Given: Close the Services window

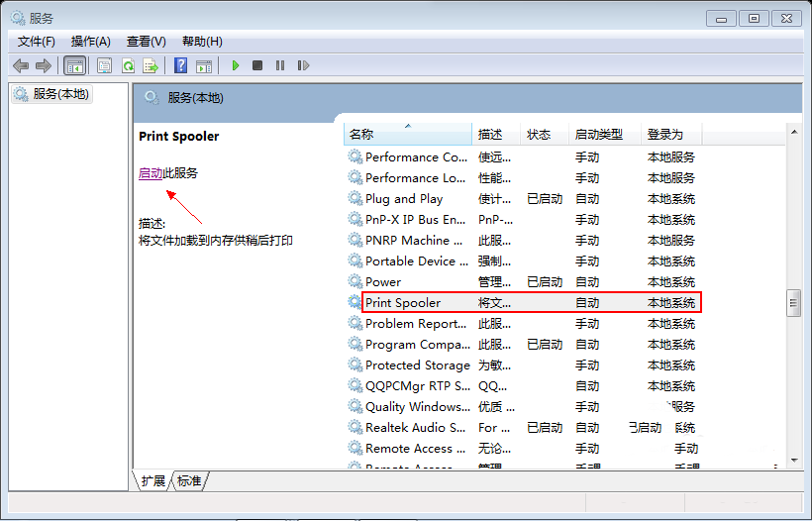Looking at the screenshot, I should [x=786, y=19].
